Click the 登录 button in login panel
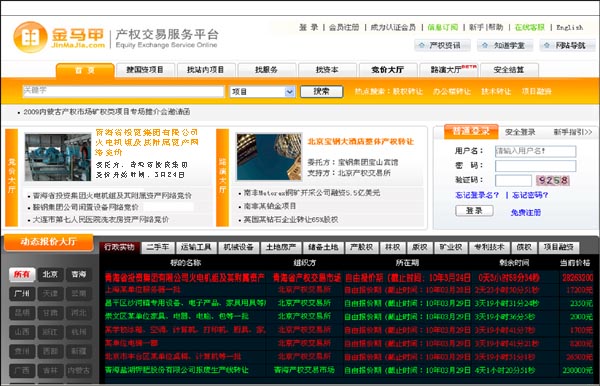This screenshot has width=600, height=386. click(x=474, y=211)
